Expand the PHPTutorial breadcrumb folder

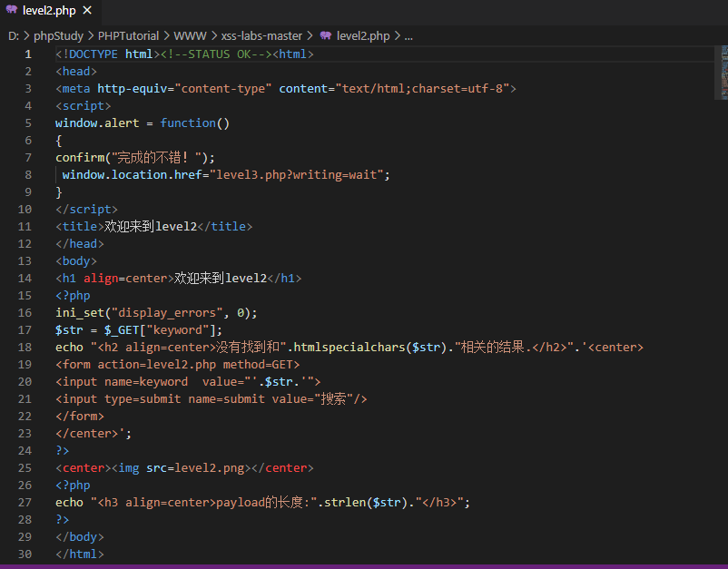128,35
